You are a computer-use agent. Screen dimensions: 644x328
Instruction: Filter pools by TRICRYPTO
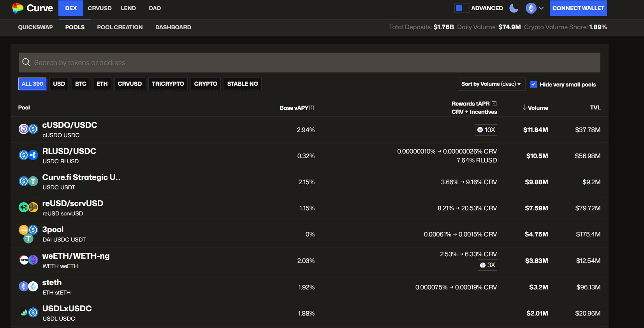pyautogui.click(x=168, y=84)
